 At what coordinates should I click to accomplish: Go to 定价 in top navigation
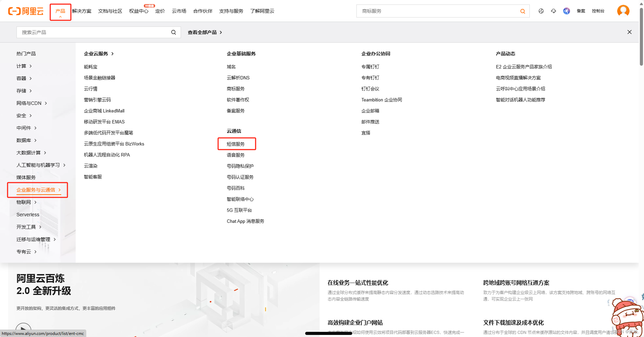(160, 11)
